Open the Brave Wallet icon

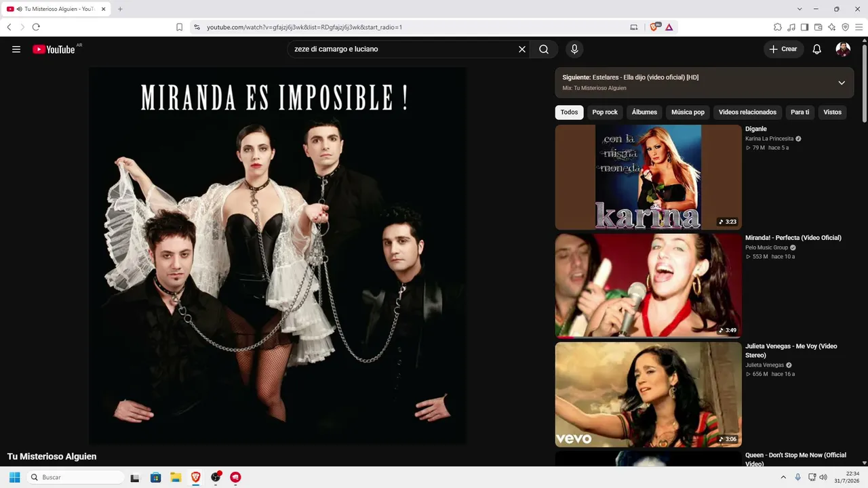(818, 27)
